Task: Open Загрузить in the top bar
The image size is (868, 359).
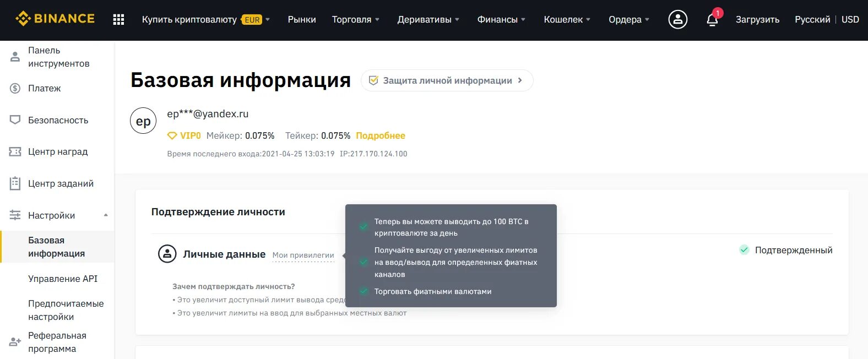Action: pos(757,19)
